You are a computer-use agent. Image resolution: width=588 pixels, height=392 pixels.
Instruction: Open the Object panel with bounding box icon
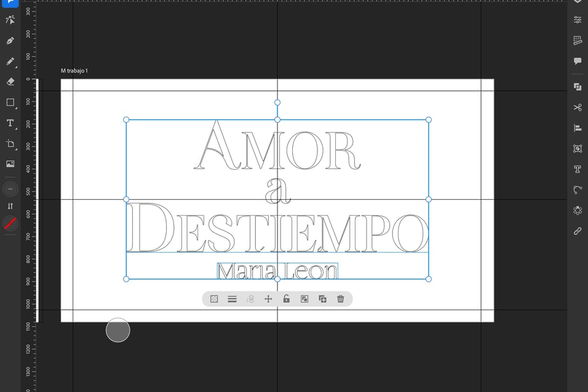tap(578, 149)
